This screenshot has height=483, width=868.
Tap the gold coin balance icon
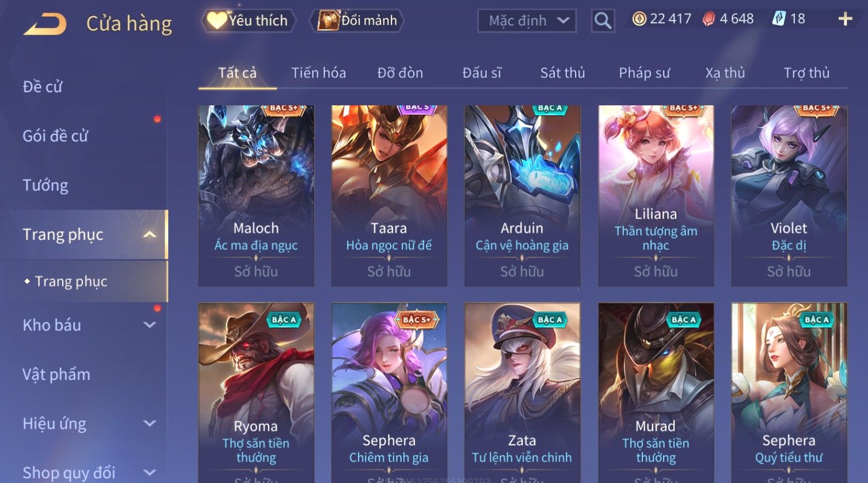pos(639,19)
